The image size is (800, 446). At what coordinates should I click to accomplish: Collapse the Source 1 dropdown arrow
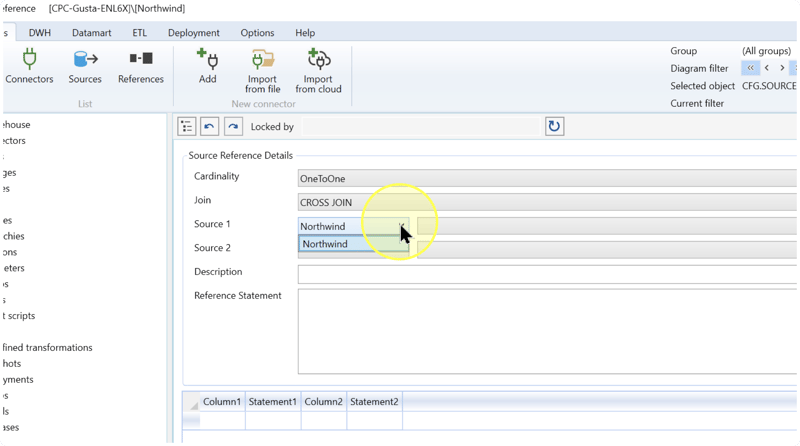click(402, 226)
